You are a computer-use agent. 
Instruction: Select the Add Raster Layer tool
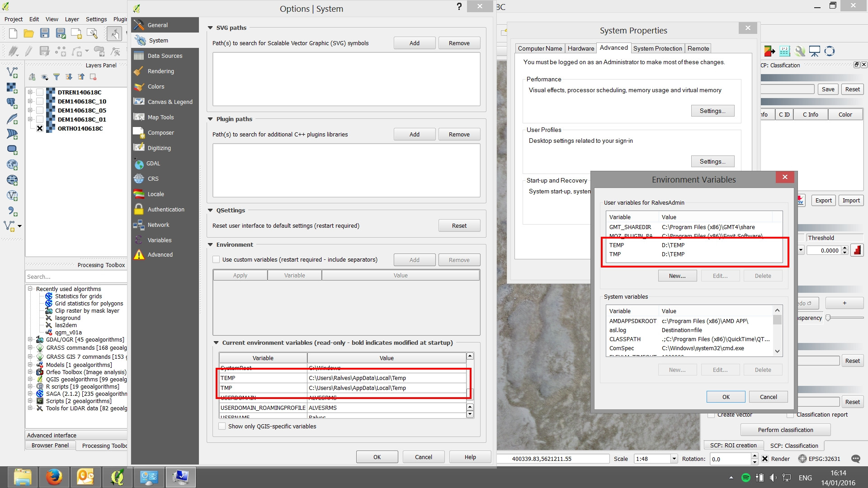click(12, 87)
